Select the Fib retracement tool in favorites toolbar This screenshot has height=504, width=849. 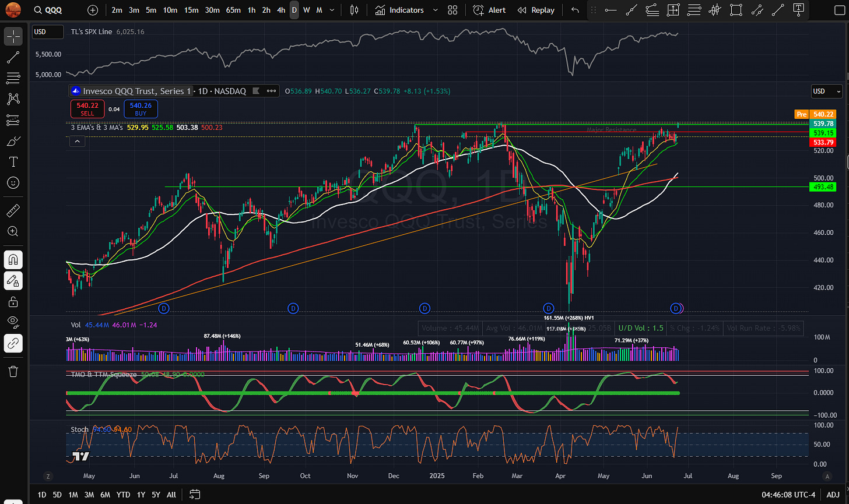coord(694,10)
